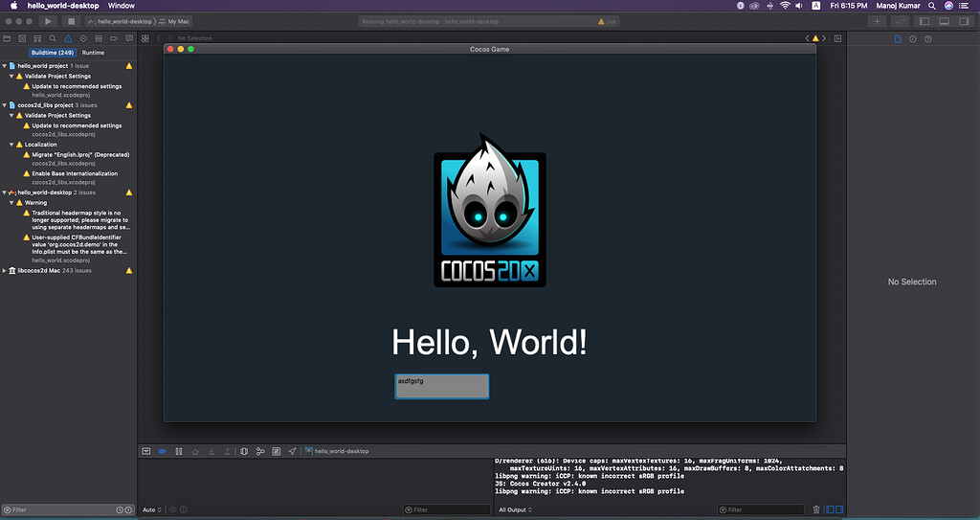The height and width of the screenshot is (520, 980).
Task: Jump to the next issue arrow
Action: (x=824, y=38)
